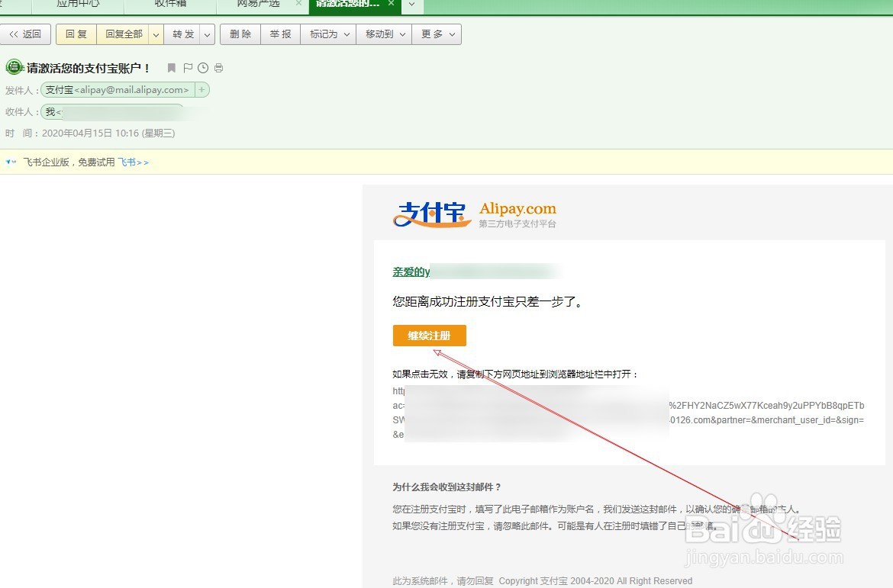The width and height of the screenshot is (893, 588).
Task: Click the 回复全部 button
Action: (124, 35)
